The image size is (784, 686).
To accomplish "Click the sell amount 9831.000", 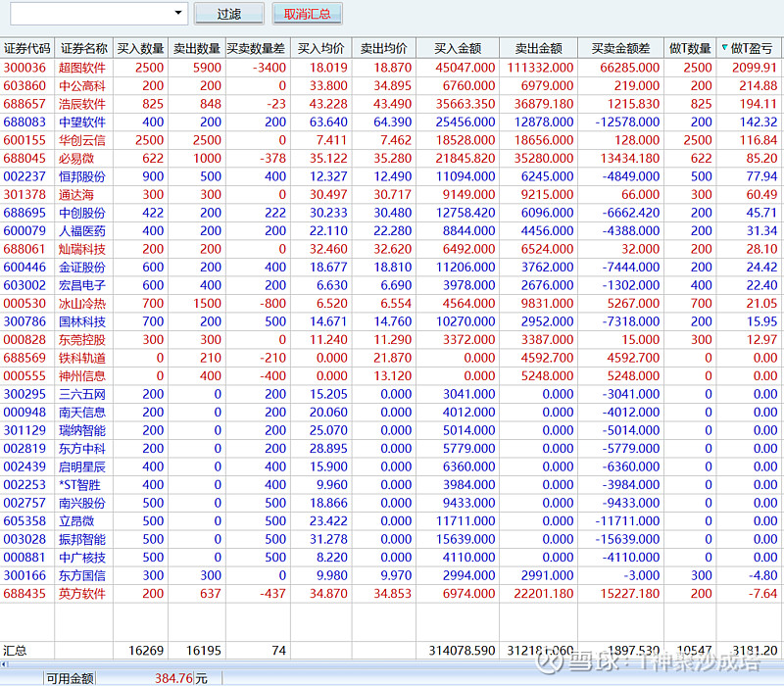I will [x=547, y=304].
